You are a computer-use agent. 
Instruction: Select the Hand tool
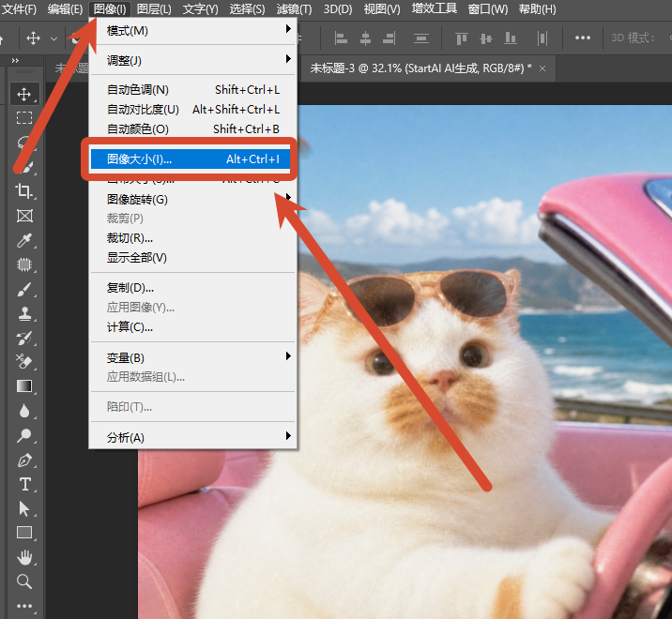pos(24,557)
